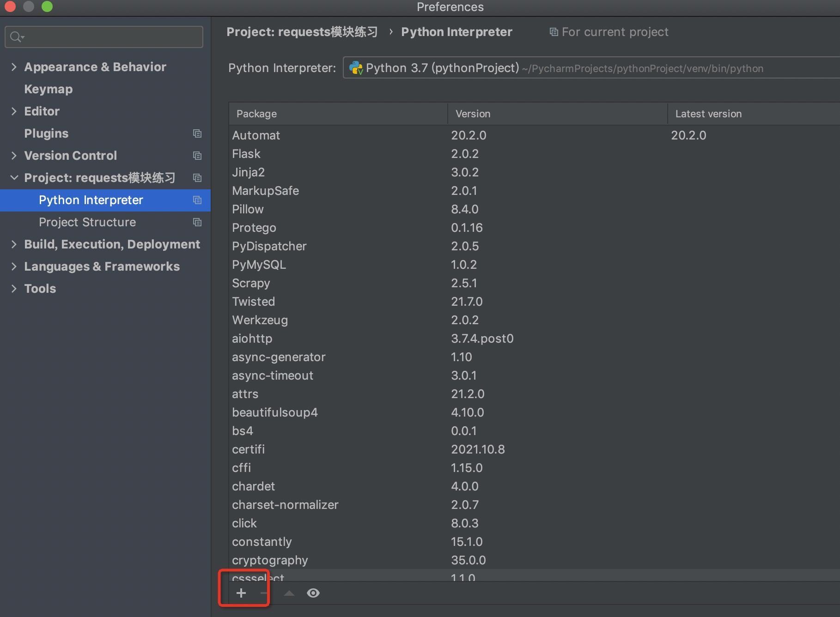
Task: Click the project-level icon beside Plugins
Action: click(x=197, y=133)
